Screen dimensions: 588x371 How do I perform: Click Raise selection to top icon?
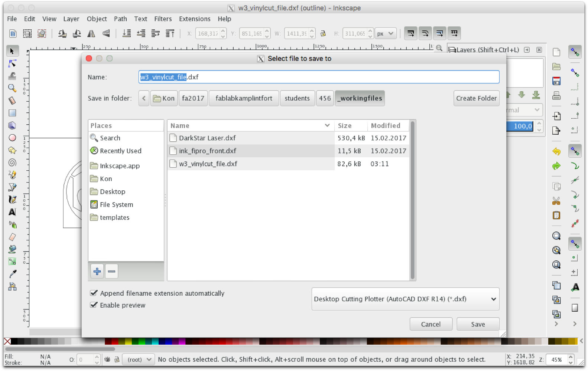(x=170, y=34)
